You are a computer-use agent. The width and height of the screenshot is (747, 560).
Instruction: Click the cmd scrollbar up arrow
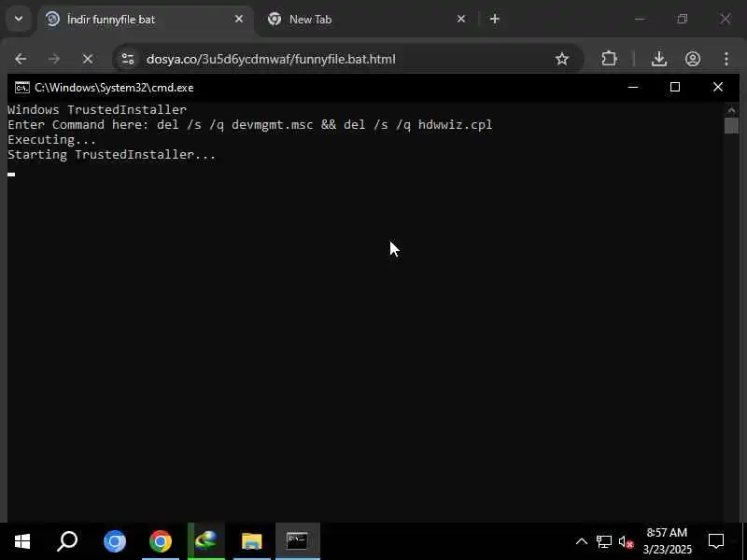[731, 110]
